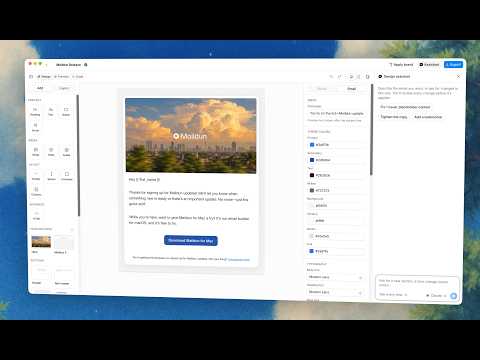
Task: Click the unsubscribe link in email footer
Action: [238, 259]
